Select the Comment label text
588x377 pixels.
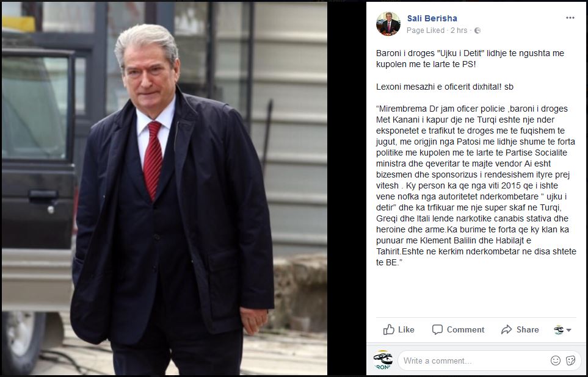coord(465,329)
